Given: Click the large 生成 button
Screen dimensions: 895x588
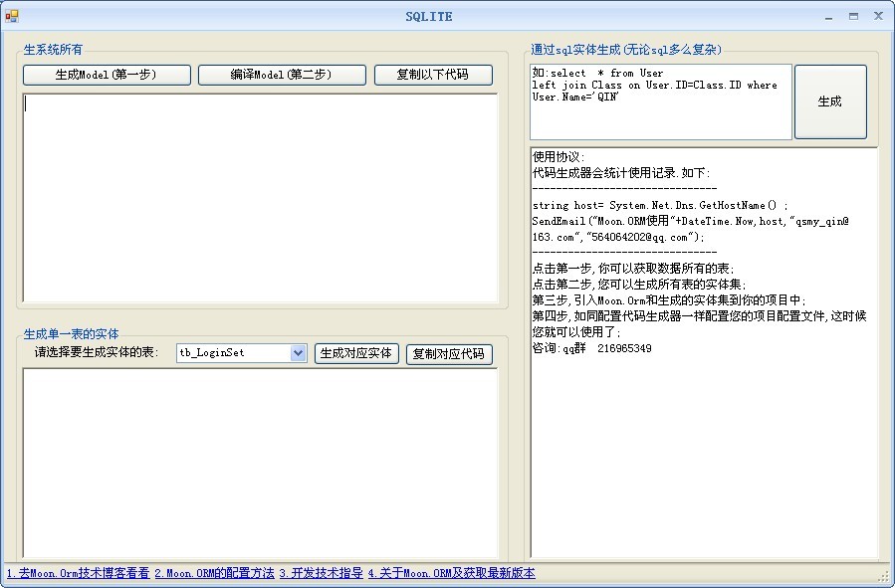Looking at the screenshot, I should click(830, 101).
